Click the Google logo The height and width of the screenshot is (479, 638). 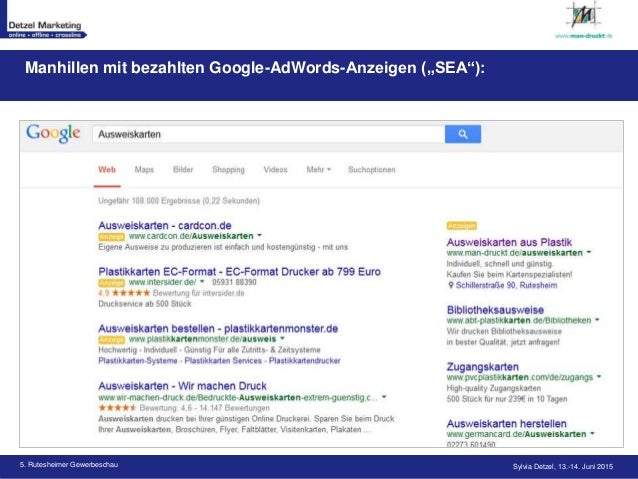pyautogui.click(x=53, y=133)
